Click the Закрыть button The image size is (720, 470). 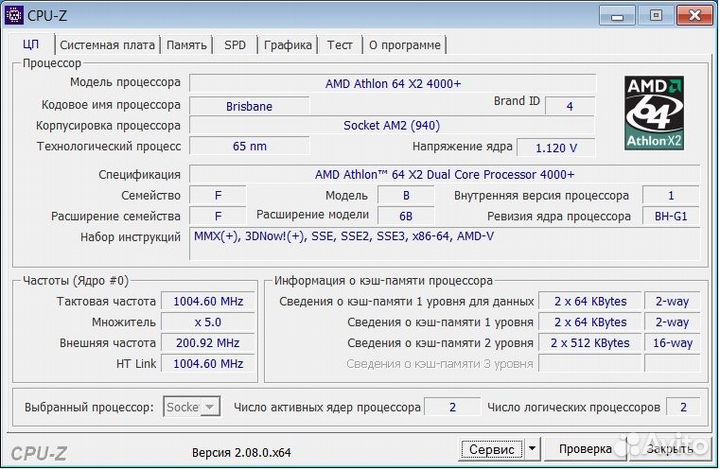tap(669, 448)
